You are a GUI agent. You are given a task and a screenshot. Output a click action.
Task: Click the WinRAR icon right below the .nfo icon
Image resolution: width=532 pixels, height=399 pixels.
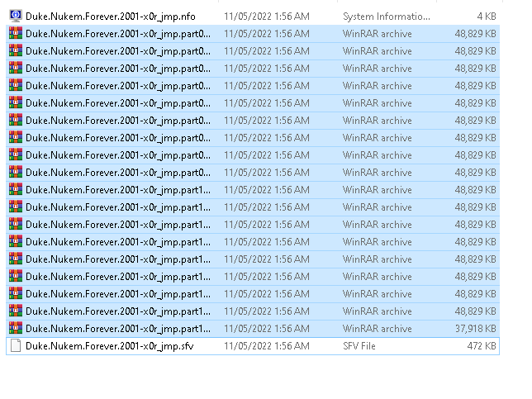[x=16, y=33]
